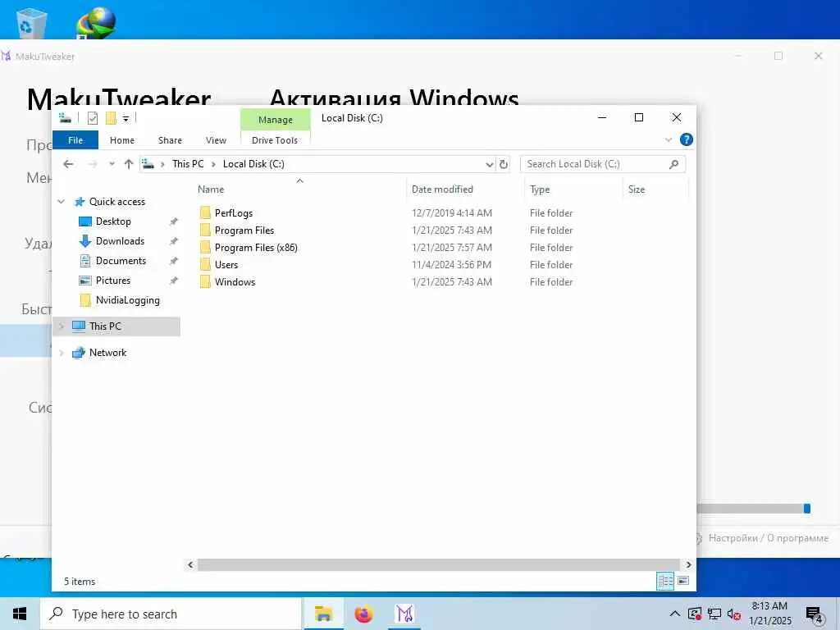Switch to Details view icon in status bar
This screenshot has height=630, width=840.
[x=665, y=581]
